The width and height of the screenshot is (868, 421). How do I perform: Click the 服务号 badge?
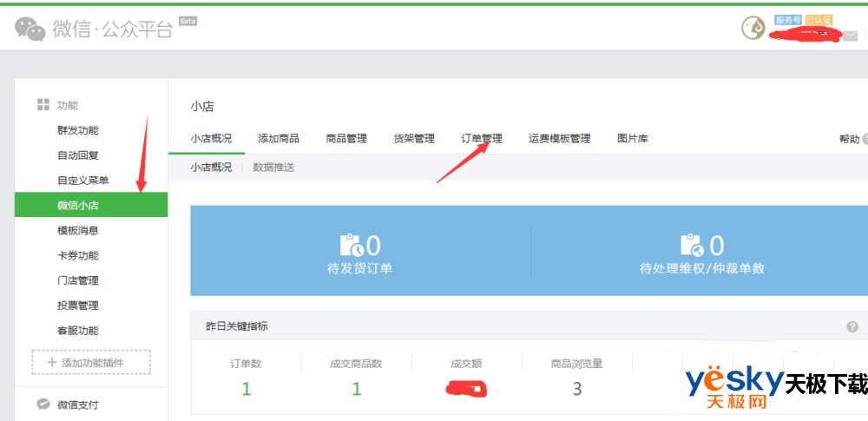click(x=788, y=20)
